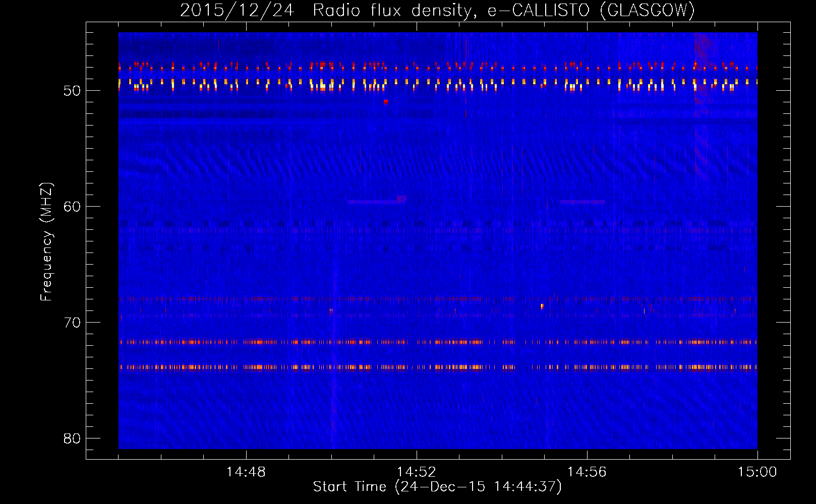Screen dimensions: 816x504
Task: Click the 'Frequency (MHZ)' axis label
Action: pyautogui.click(x=46, y=242)
